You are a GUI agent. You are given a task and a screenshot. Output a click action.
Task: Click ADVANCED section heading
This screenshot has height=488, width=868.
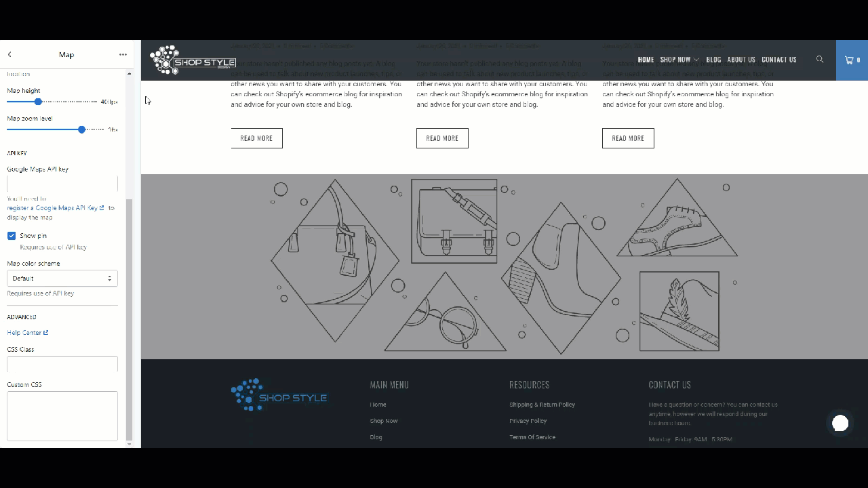(x=22, y=317)
